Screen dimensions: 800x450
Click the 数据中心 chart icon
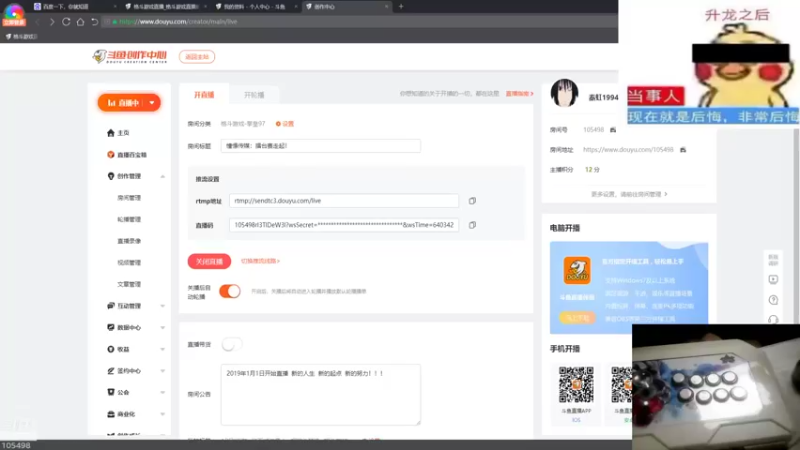pyautogui.click(x=111, y=328)
